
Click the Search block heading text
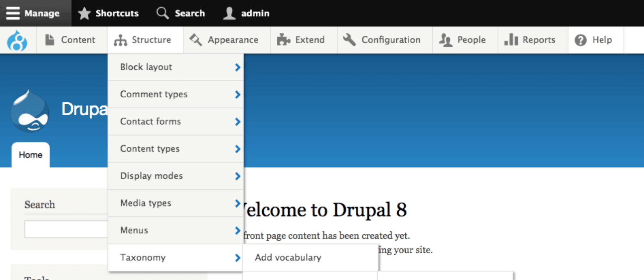[x=39, y=205]
